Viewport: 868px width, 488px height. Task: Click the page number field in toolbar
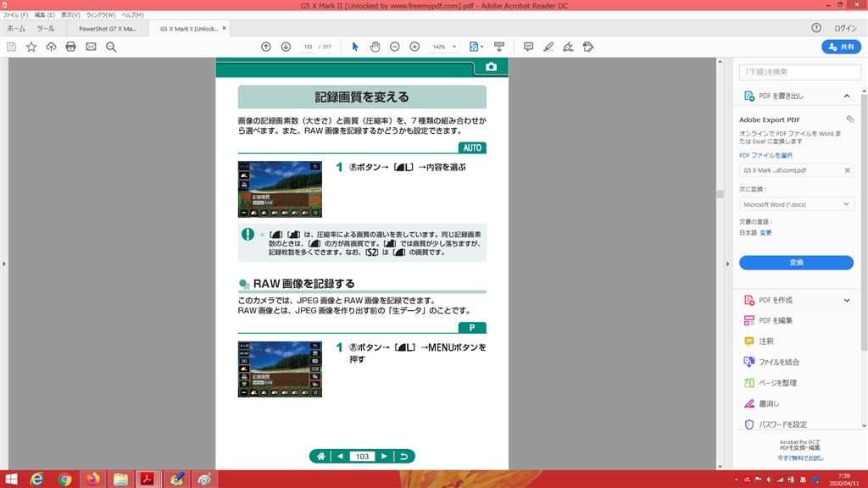click(308, 47)
